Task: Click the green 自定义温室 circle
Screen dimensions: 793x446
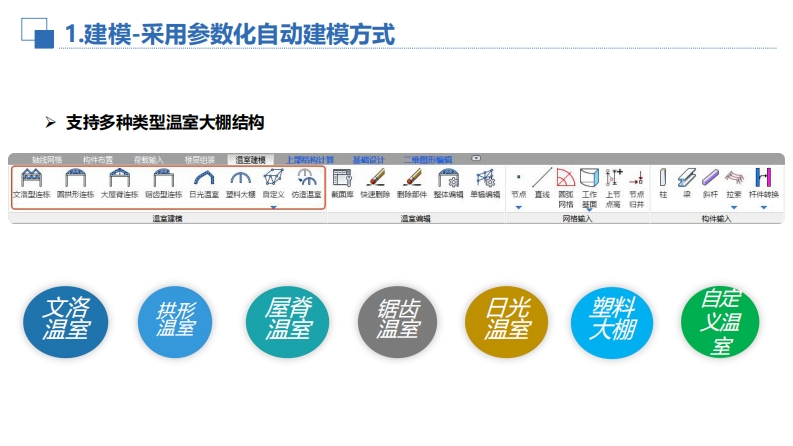Action: coord(725,322)
